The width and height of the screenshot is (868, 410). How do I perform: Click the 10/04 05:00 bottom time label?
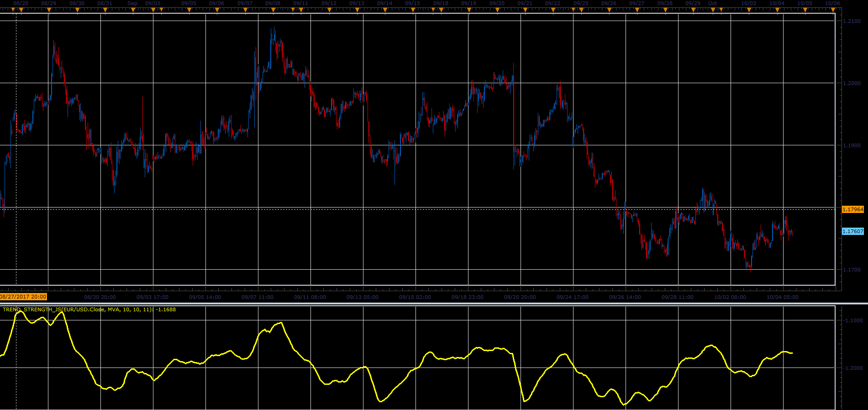783,297
